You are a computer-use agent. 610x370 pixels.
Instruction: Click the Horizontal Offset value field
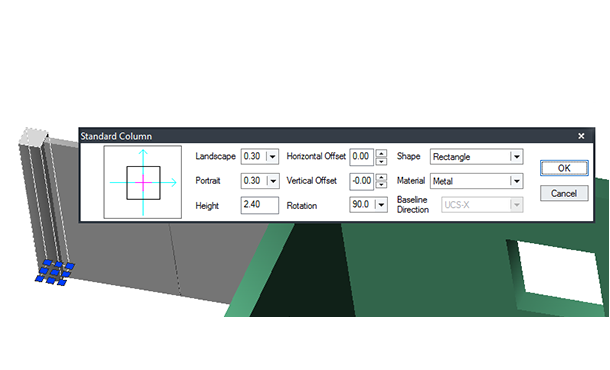coord(361,157)
